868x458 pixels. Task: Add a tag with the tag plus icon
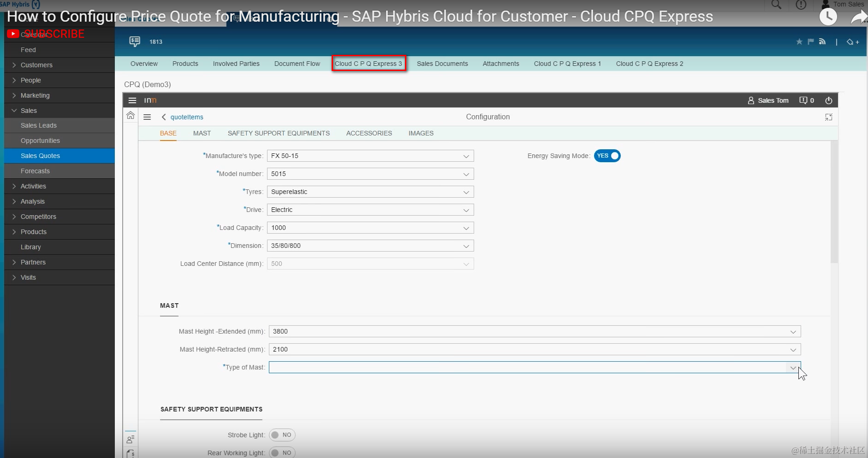click(852, 42)
